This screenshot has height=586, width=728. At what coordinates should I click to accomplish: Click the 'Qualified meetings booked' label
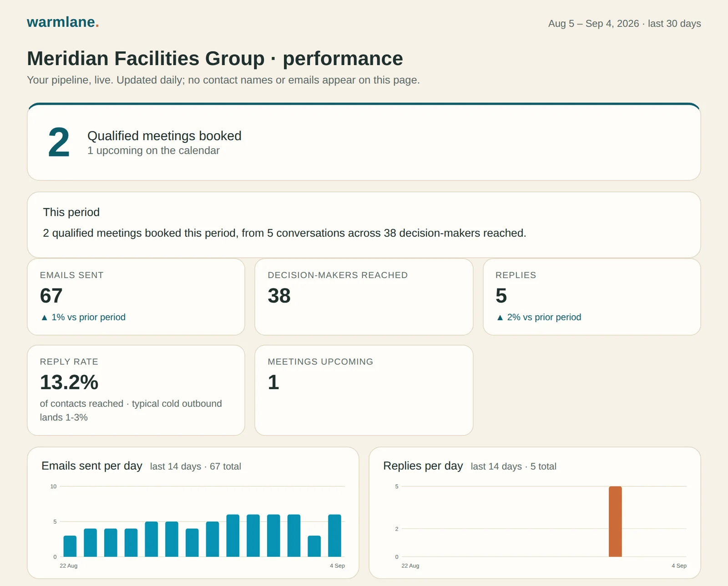tap(164, 136)
